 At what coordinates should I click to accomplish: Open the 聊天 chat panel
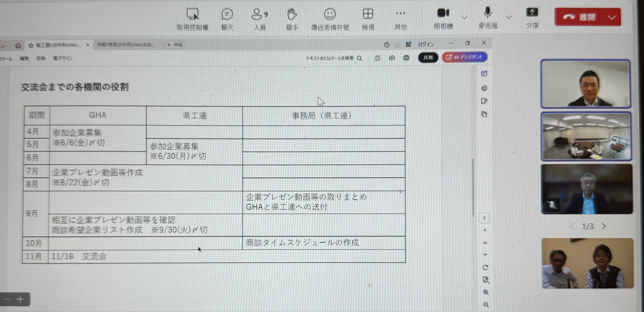pyautogui.click(x=227, y=15)
